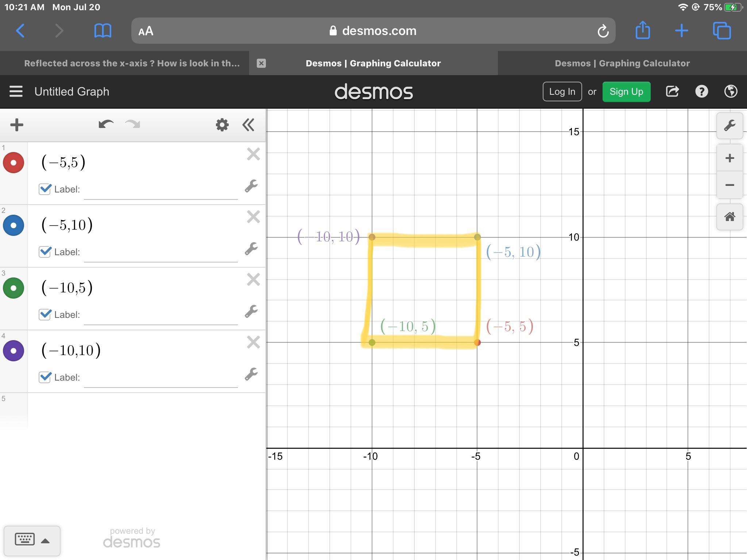Collapse the expression list panel
This screenshot has height=560, width=747.
click(248, 125)
